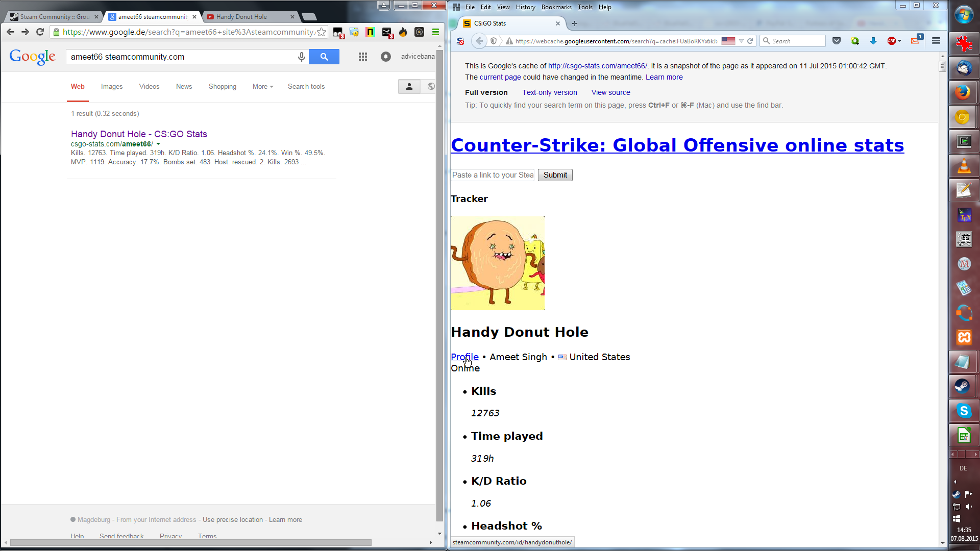Open the Firefox Bookmarks menu
The image size is (980, 551).
pos(556,7)
